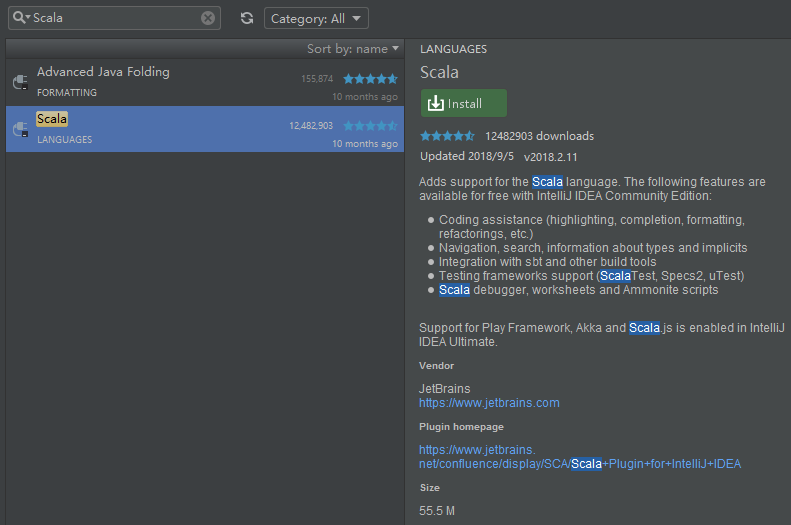Click the Plugin homepage heading
791x525 pixels.
pyautogui.click(x=461, y=427)
